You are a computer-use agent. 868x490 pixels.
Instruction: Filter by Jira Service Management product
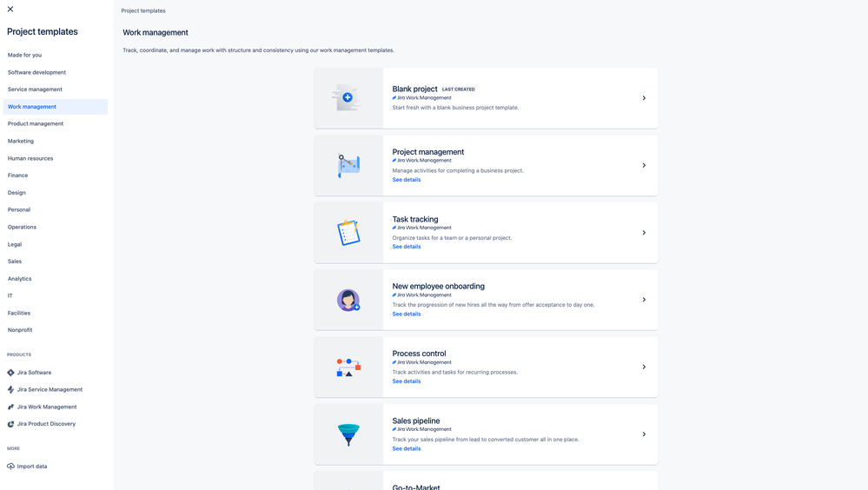tap(50, 389)
